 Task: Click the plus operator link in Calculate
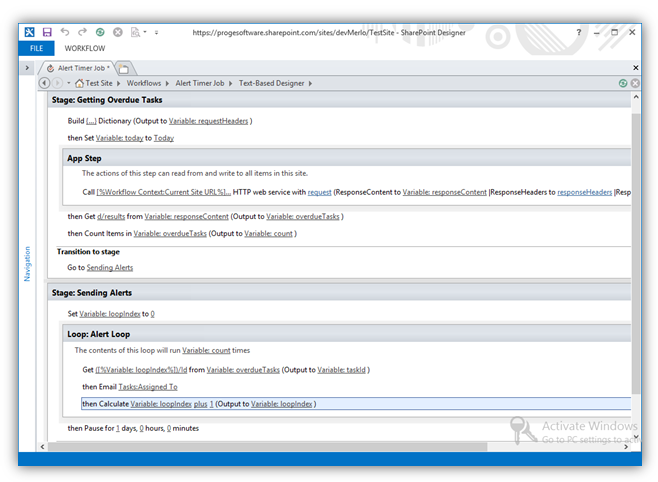coord(201,404)
